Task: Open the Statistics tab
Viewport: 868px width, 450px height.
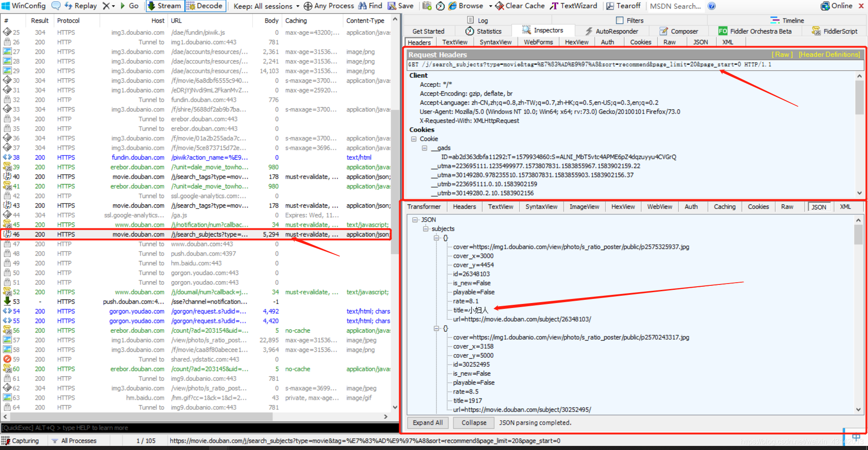Action: [483, 31]
